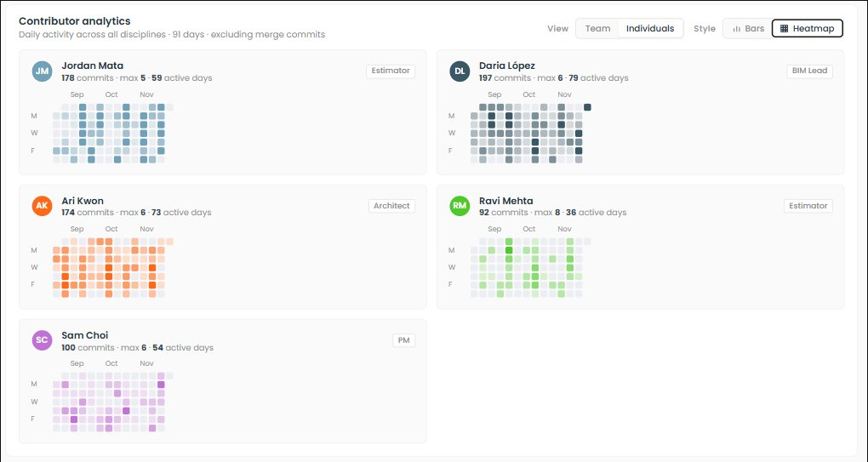Click the BIM Lead role badge
868x462 pixels.
tap(810, 71)
